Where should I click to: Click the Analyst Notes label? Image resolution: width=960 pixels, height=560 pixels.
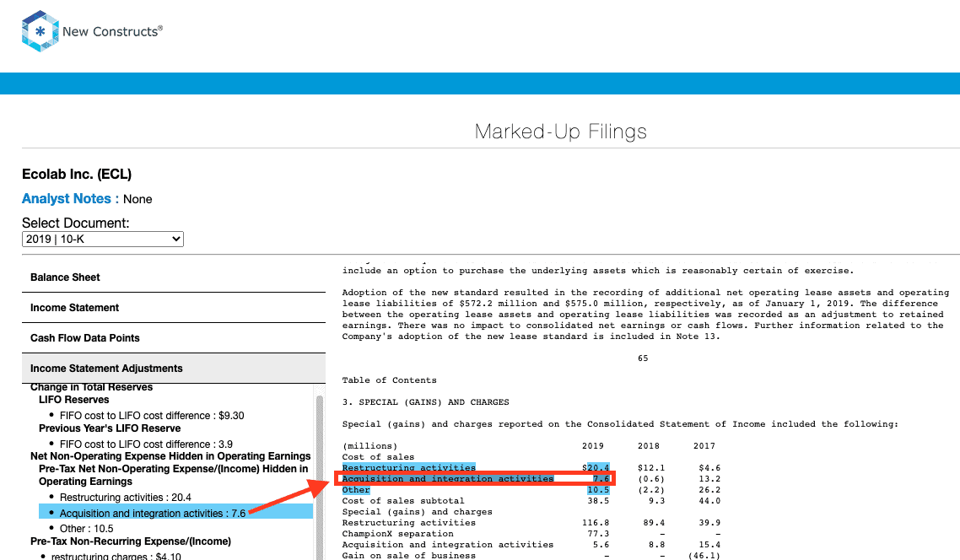coord(70,199)
